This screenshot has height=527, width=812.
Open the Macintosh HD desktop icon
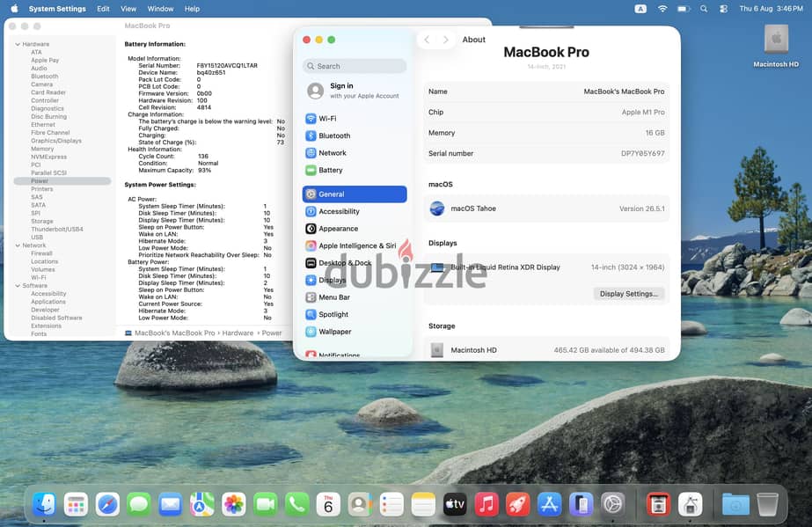pos(776,46)
